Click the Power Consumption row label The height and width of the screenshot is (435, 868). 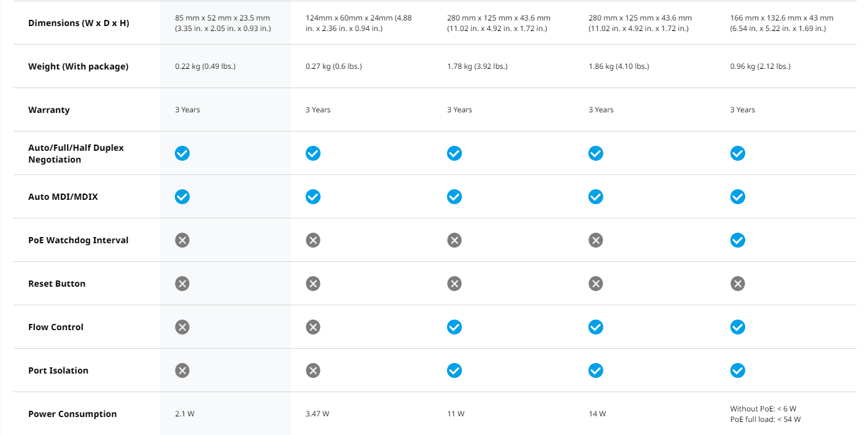[x=73, y=414]
